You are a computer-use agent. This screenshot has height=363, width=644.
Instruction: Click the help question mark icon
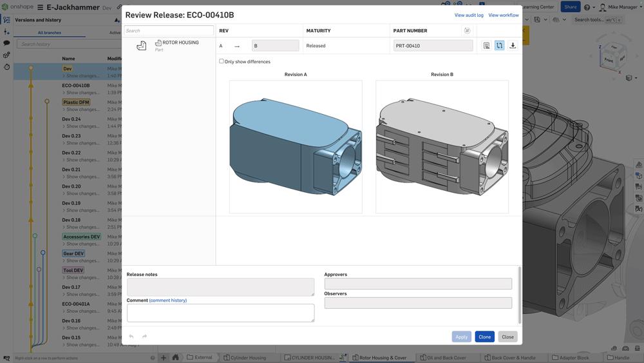tap(587, 7)
